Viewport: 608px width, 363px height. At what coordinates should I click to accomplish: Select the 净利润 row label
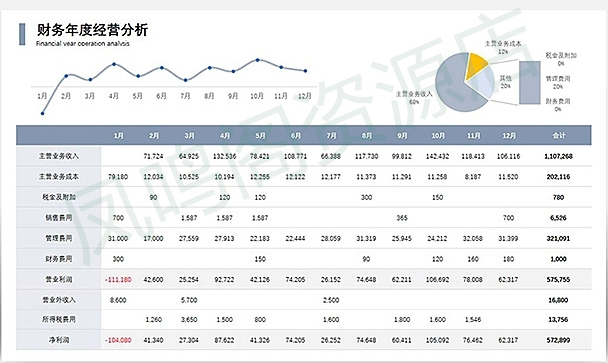[x=59, y=340]
